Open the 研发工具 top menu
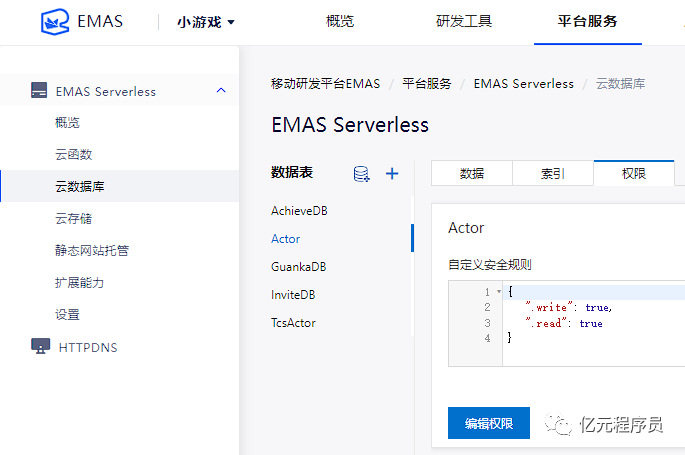Viewport: 685px width, 455px height. click(x=464, y=21)
